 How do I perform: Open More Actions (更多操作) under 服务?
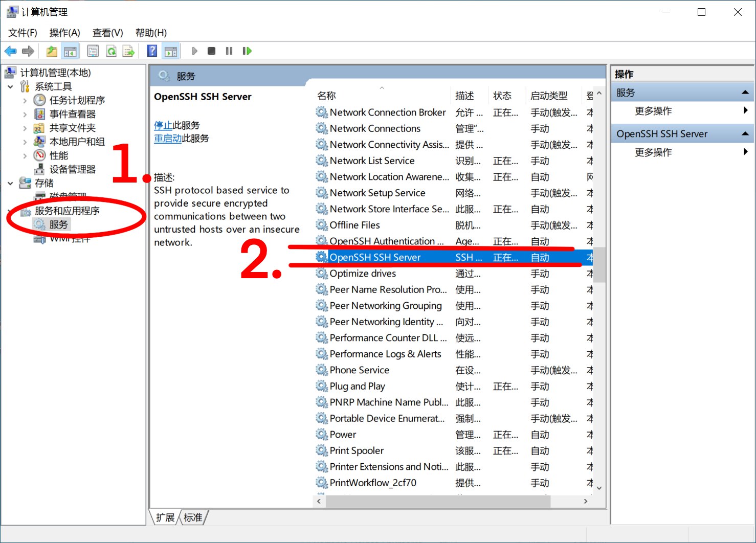(653, 111)
